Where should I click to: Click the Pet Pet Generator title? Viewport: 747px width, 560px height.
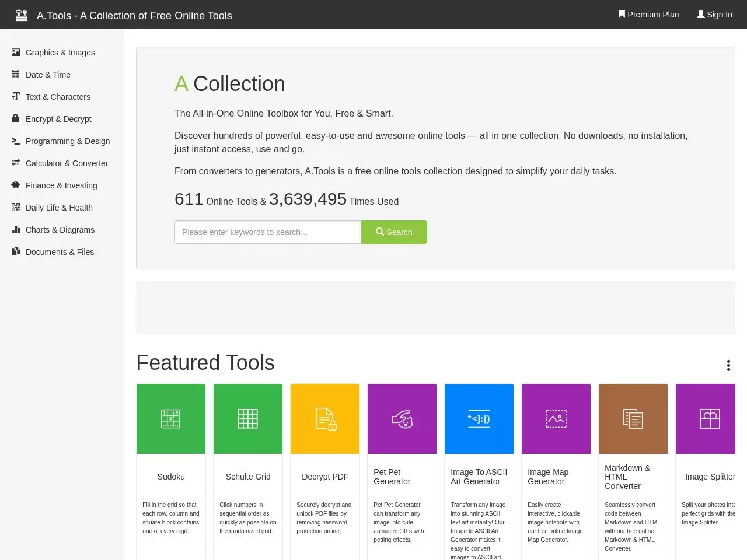(x=392, y=477)
